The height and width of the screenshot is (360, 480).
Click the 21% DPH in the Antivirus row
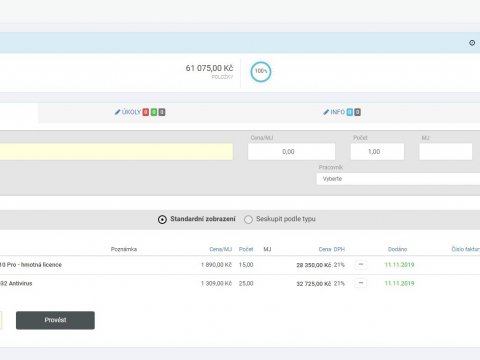[x=339, y=283]
